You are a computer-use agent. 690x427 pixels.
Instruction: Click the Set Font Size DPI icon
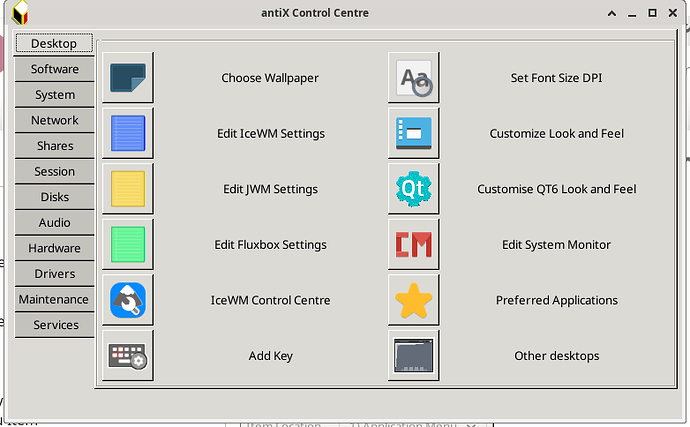pyautogui.click(x=414, y=77)
